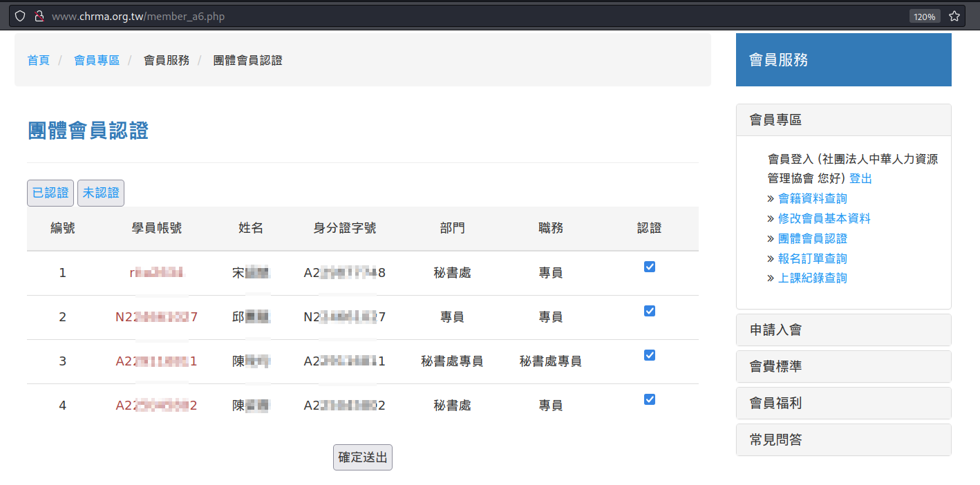The width and height of the screenshot is (980, 485).
Task: Toggle the checkbox in the 秘書處專員 row
Action: coord(650,355)
